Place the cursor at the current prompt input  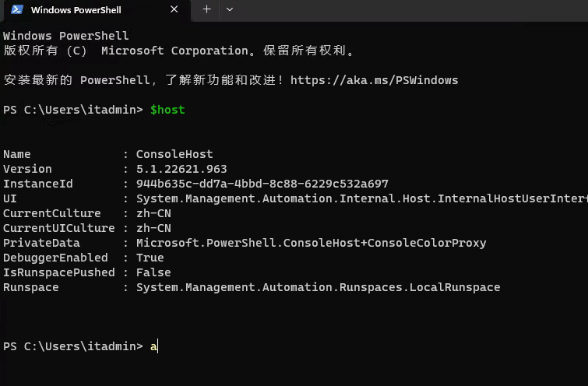tap(157, 346)
